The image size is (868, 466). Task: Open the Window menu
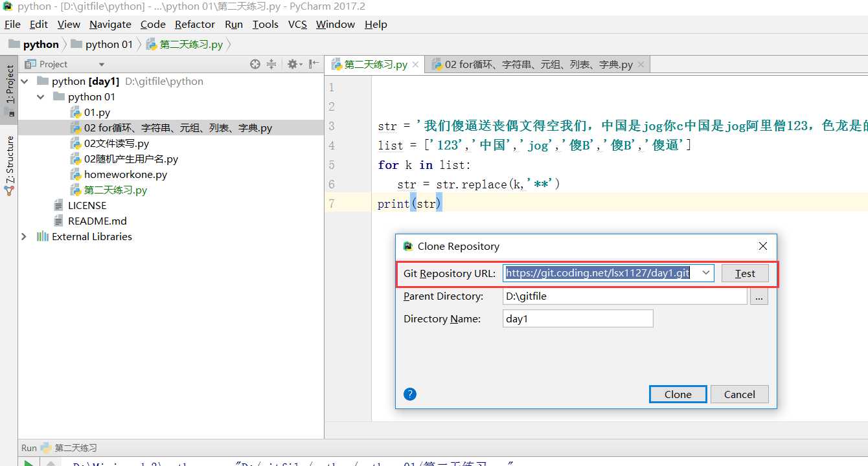coord(336,24)
